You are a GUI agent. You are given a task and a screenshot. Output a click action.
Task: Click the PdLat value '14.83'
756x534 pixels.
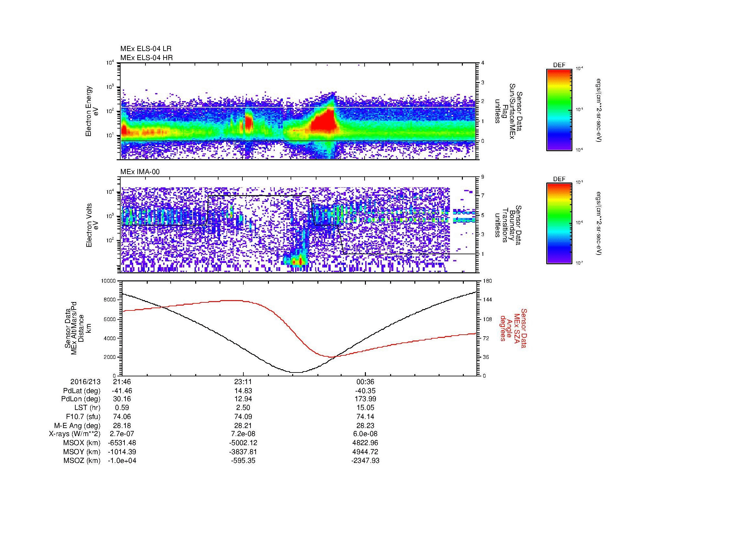[243, 391]
